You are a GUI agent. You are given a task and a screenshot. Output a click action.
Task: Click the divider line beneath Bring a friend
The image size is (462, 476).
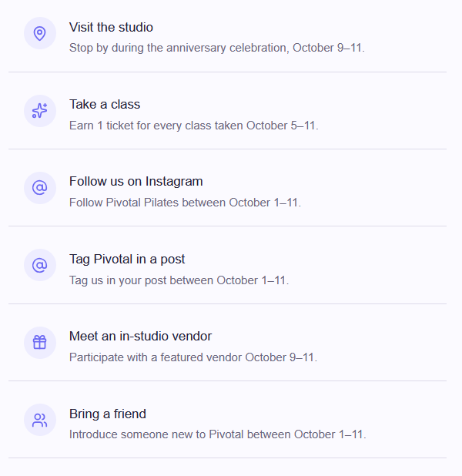[227, 458]
